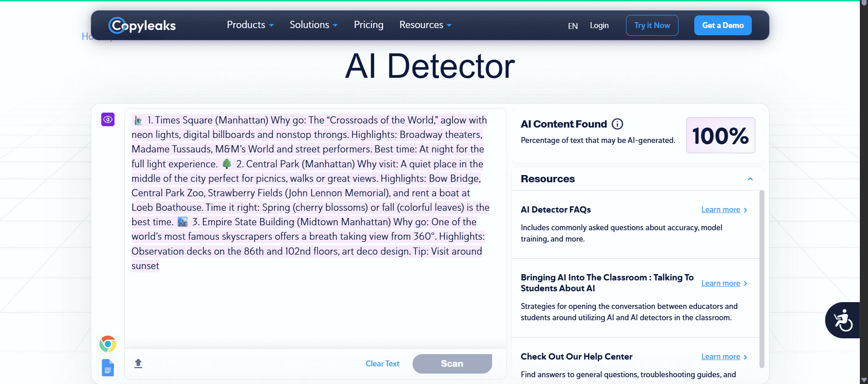The height and width of the screenshot is (384, 868).
Task: Collapse the Resources panel
Action: point(750,179)
